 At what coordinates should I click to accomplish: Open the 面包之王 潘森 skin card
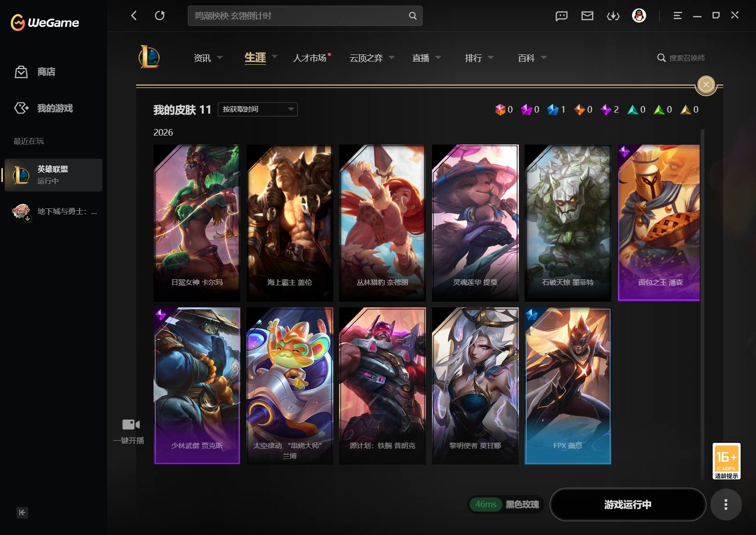[659, 223]
